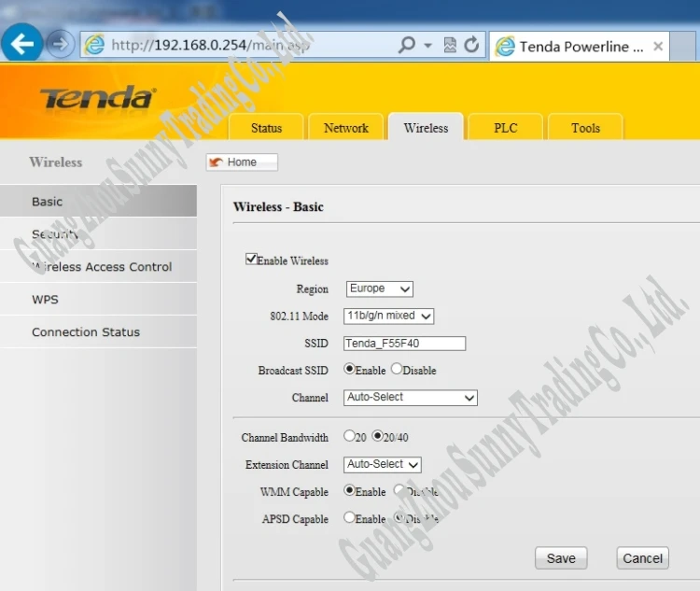Click the WMM Capable label
This screenshot has height=591, width=700.
(x=294, y=492)
